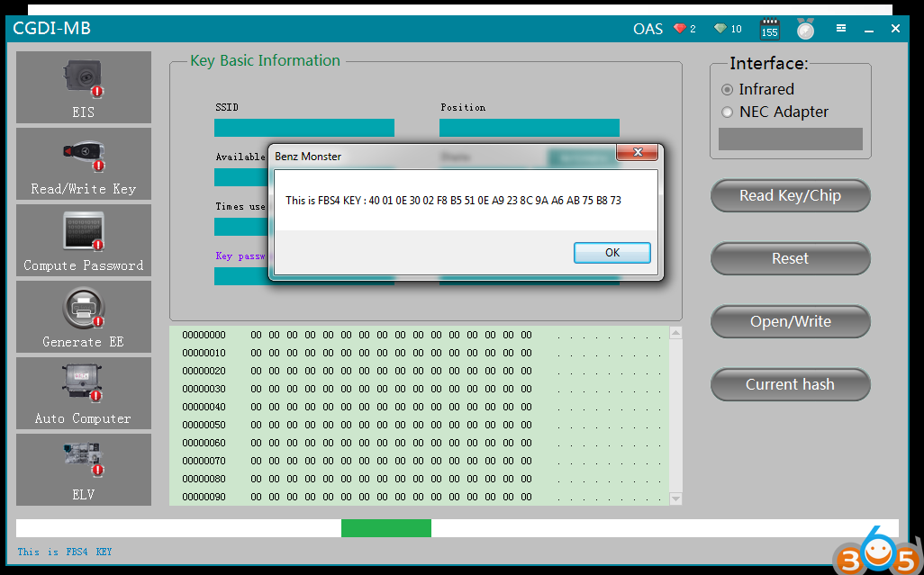Open the hamburger menu in title bar

tap(841, 29)
